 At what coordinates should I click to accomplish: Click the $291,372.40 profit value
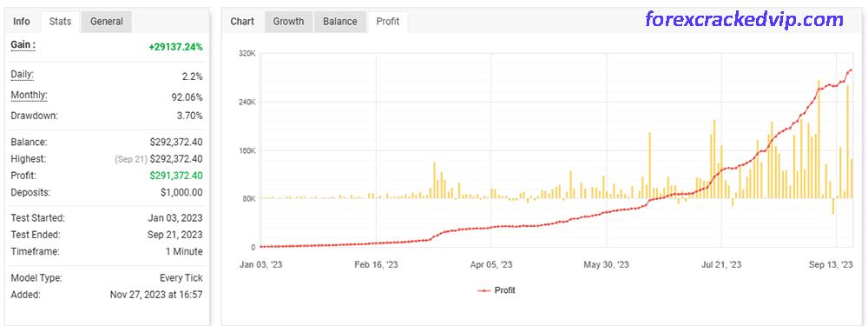click(176, 176)
